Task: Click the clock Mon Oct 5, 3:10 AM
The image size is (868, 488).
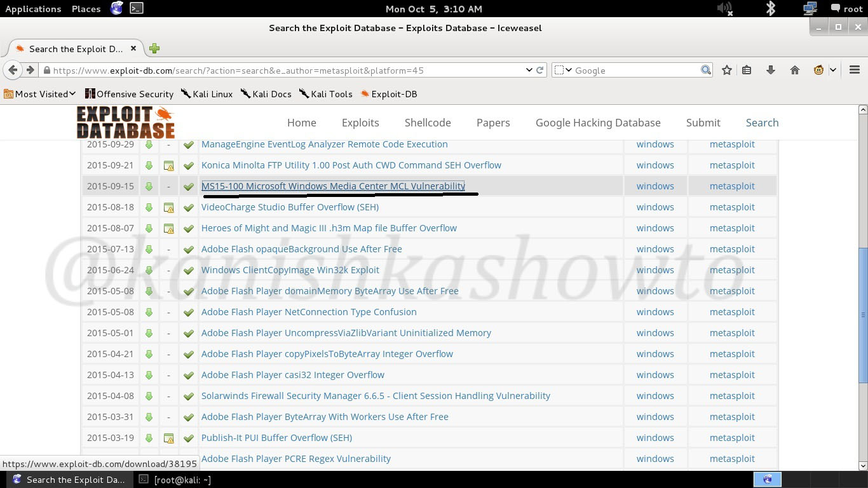Action: (434, 9)
